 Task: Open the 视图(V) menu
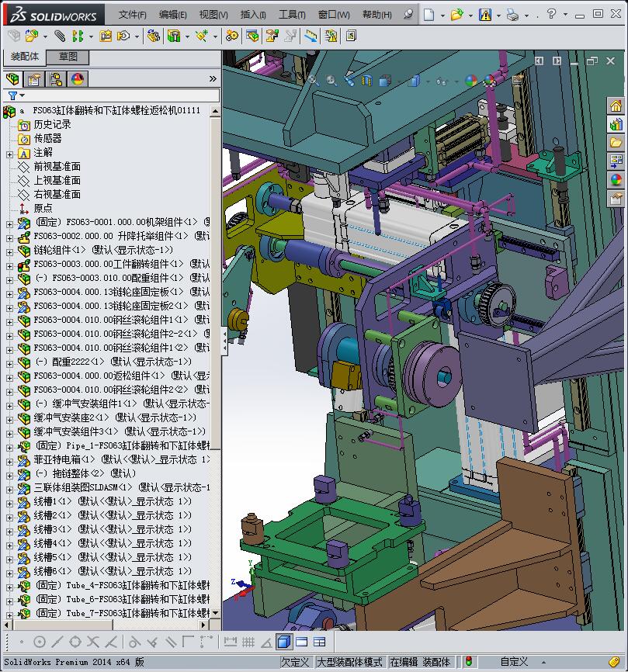click(x=213, y=15)
